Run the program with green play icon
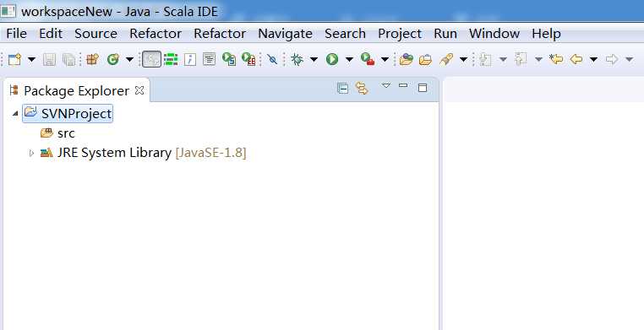Viewport: 644px width, 330px height. click(x=332, y=59)
